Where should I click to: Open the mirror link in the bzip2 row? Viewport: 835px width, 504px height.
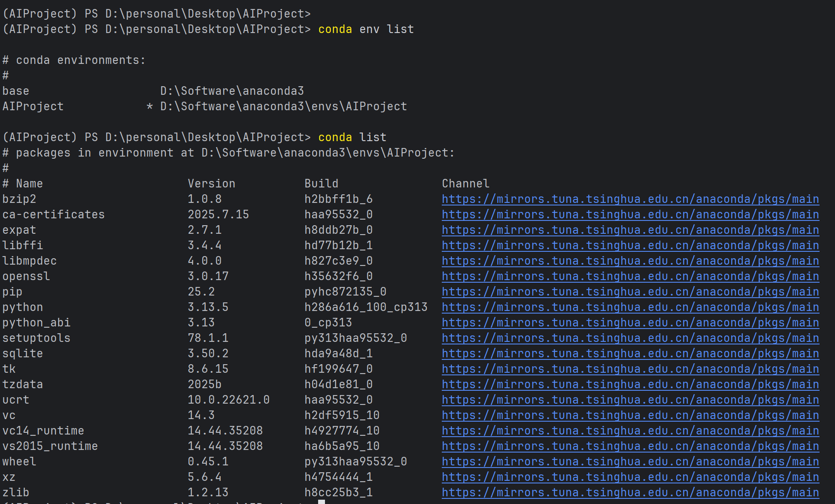coord(630,199)
